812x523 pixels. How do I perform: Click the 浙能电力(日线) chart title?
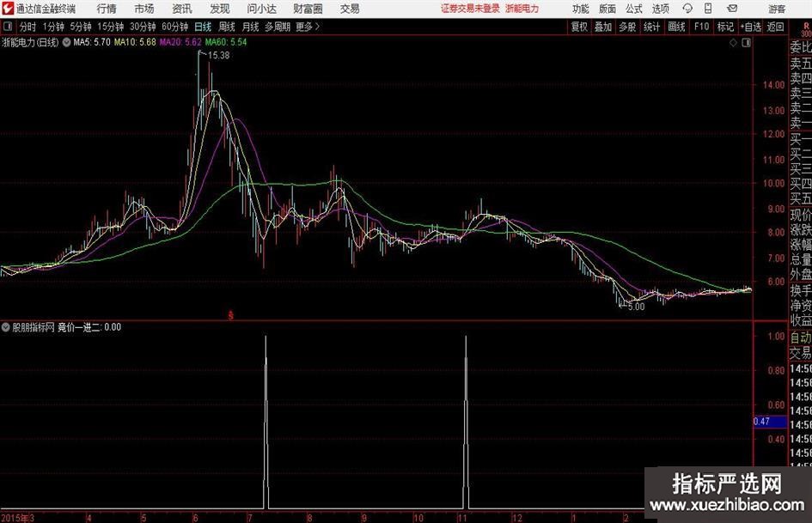pyautogui.click(x=31, y=42)
